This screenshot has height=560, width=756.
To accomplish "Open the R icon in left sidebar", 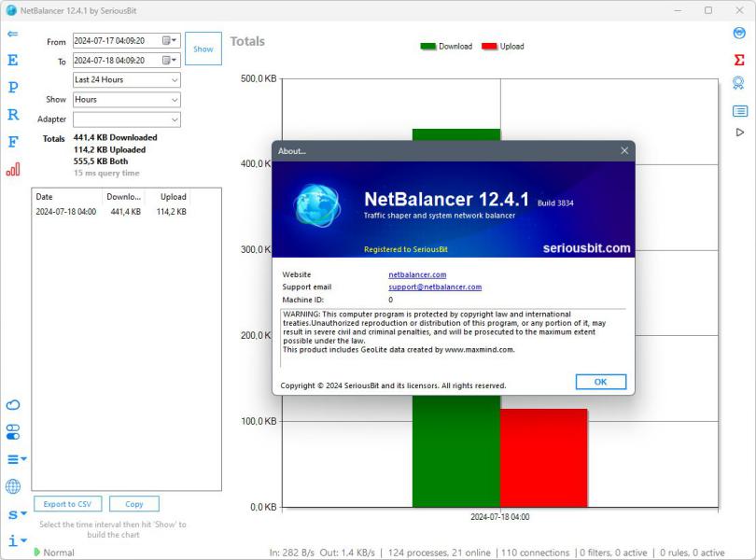I will [13, 114].
